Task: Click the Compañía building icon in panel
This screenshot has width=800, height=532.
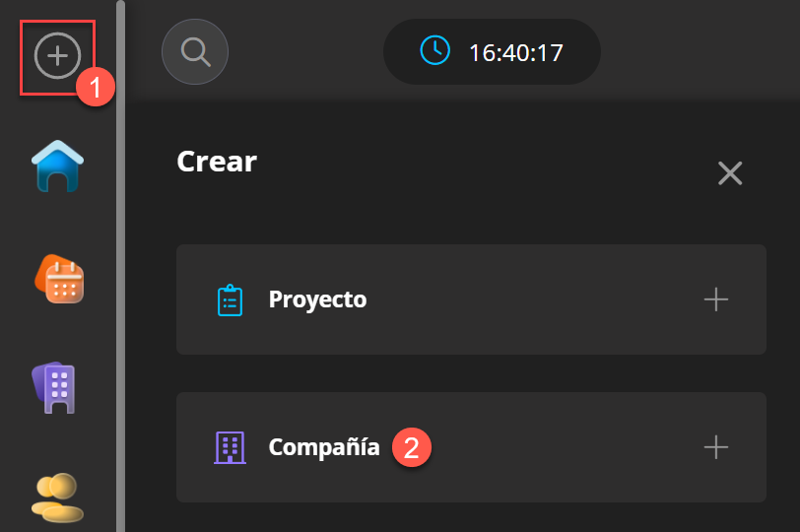Action: [x=231, y=447]
